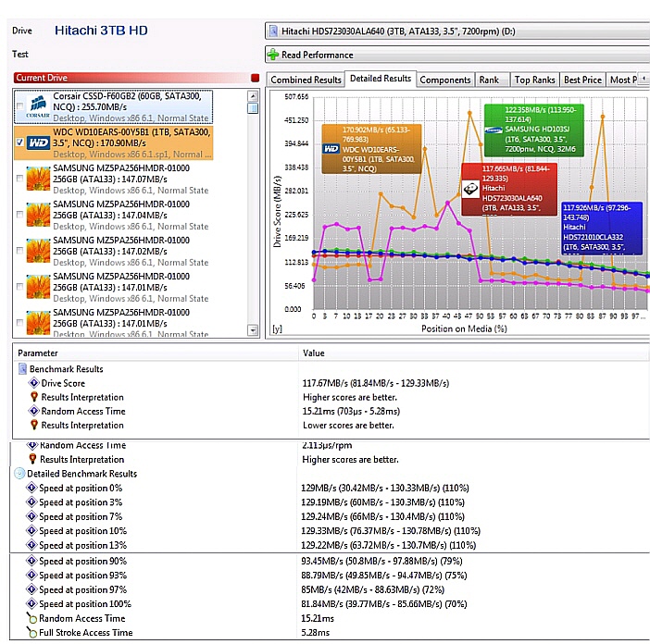The width and height of the screenshot is (650, 644).
Task: Click the Speed at position 3% row label
Action: (x=81, y=502)
